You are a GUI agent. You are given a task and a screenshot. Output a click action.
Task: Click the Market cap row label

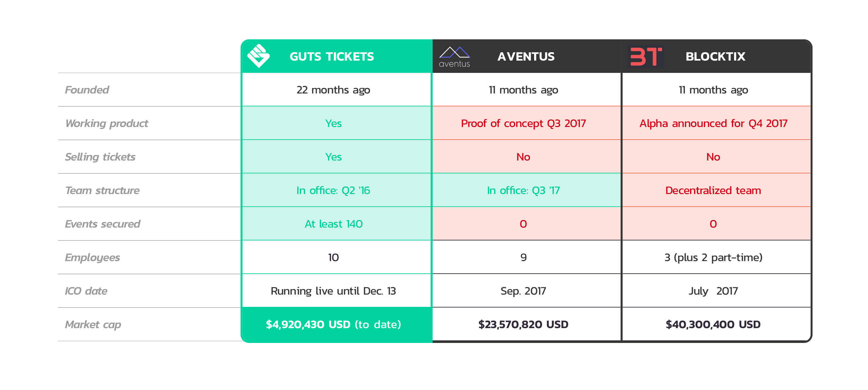pyautogui.click(x=93, y=325)
